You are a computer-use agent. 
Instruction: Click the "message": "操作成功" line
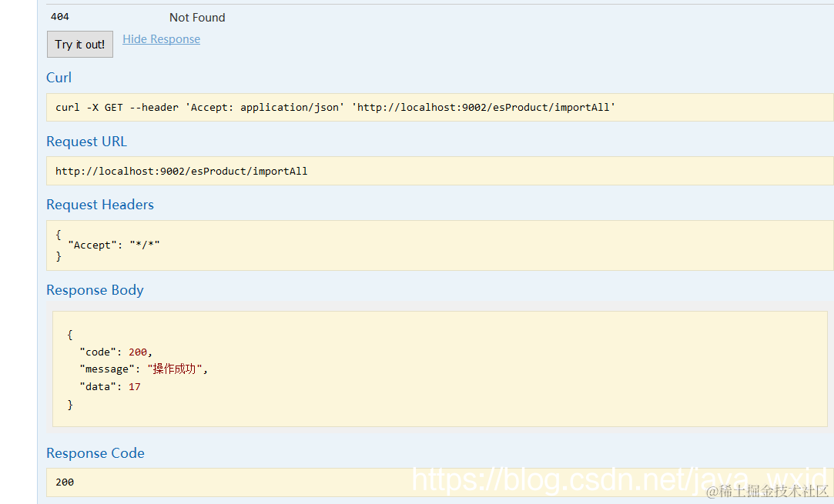click(x=143, y=369)
